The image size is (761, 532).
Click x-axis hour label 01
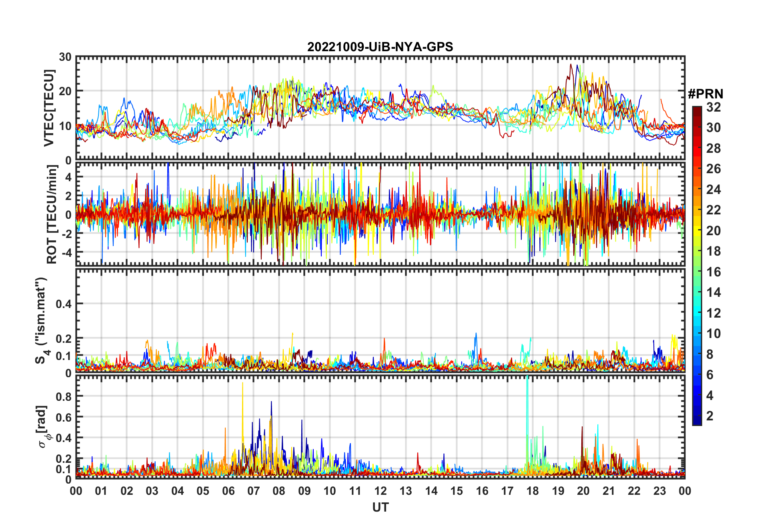tap(101, 491)
